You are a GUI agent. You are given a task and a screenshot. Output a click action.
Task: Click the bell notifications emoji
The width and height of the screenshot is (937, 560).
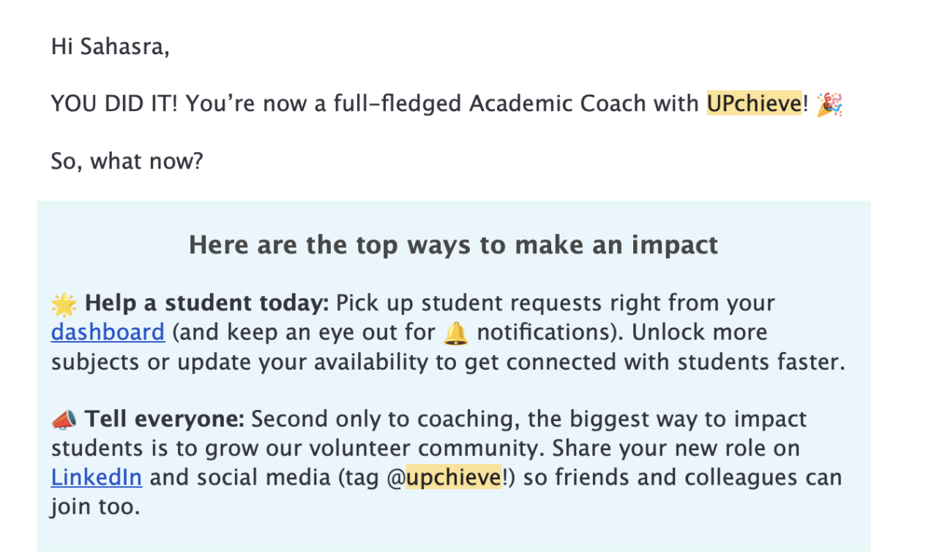[456, 333]
